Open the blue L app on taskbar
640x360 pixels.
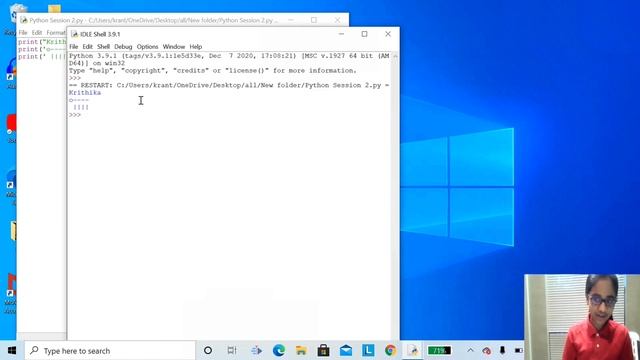point(368,350)
